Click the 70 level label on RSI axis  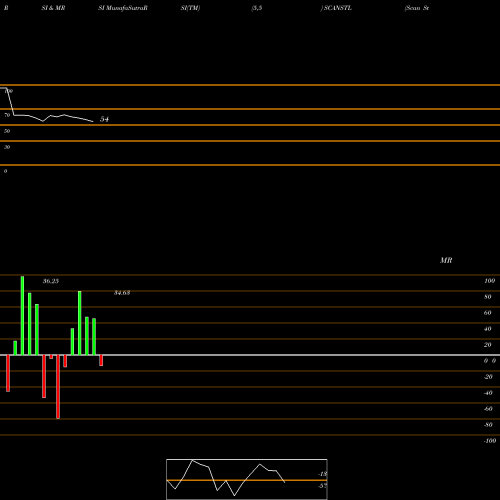(x=7, y=115)
